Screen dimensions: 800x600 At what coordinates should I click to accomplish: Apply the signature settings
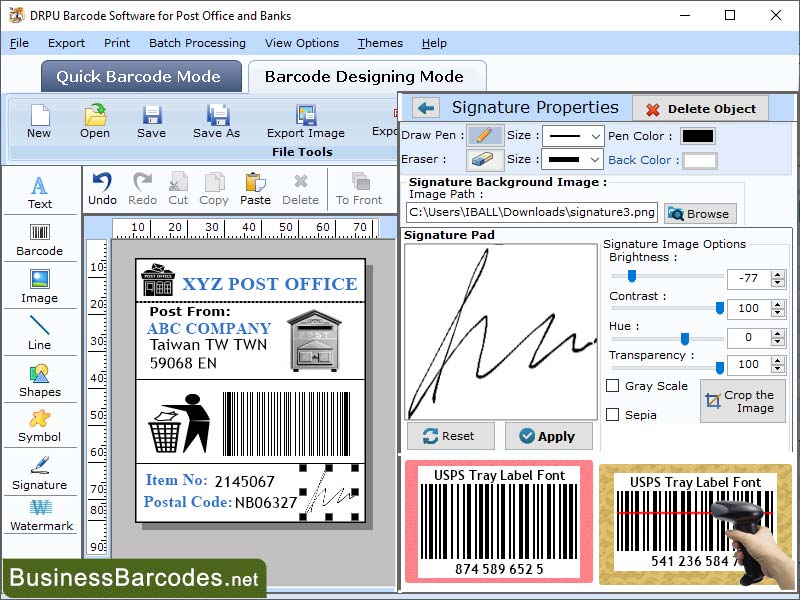pos(549,435)
